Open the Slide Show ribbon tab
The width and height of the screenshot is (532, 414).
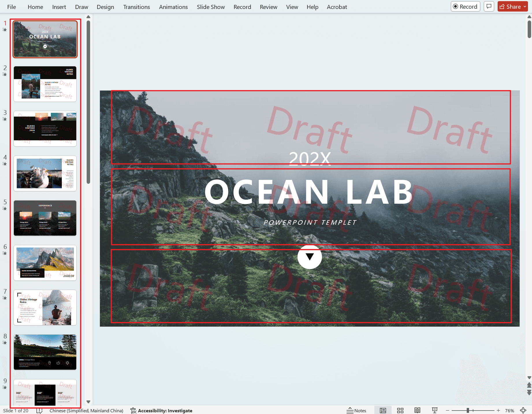pos(211,7)
